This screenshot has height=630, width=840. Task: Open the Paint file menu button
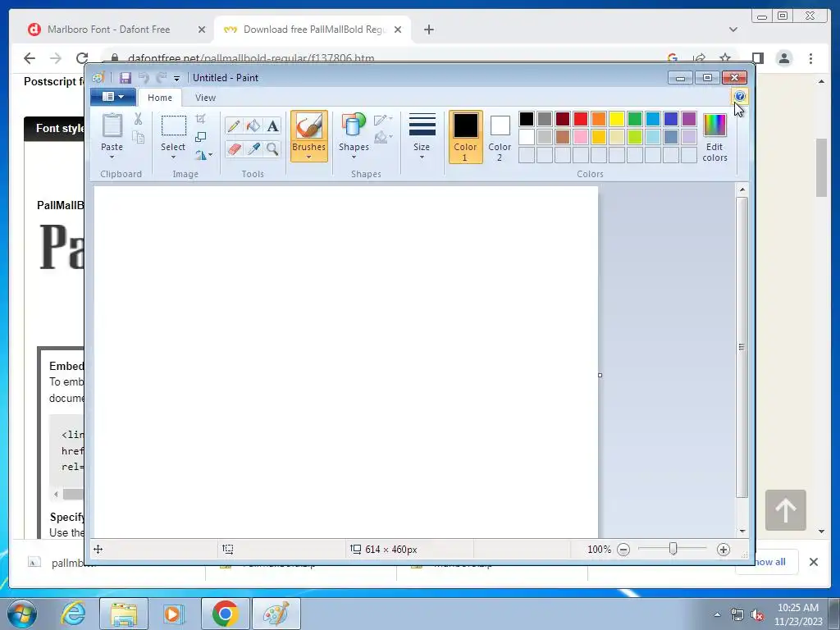click(113, 97)
